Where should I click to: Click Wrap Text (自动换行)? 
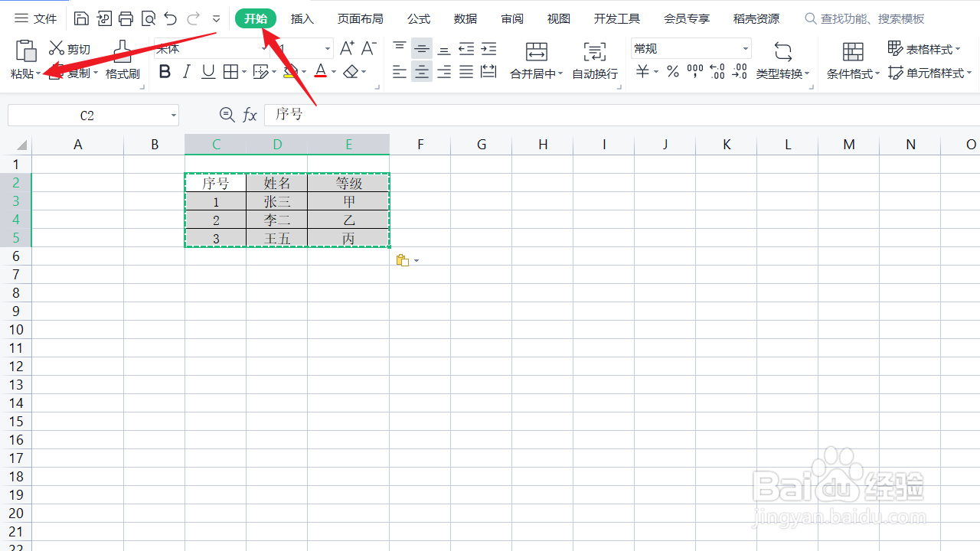pos(595,61)
